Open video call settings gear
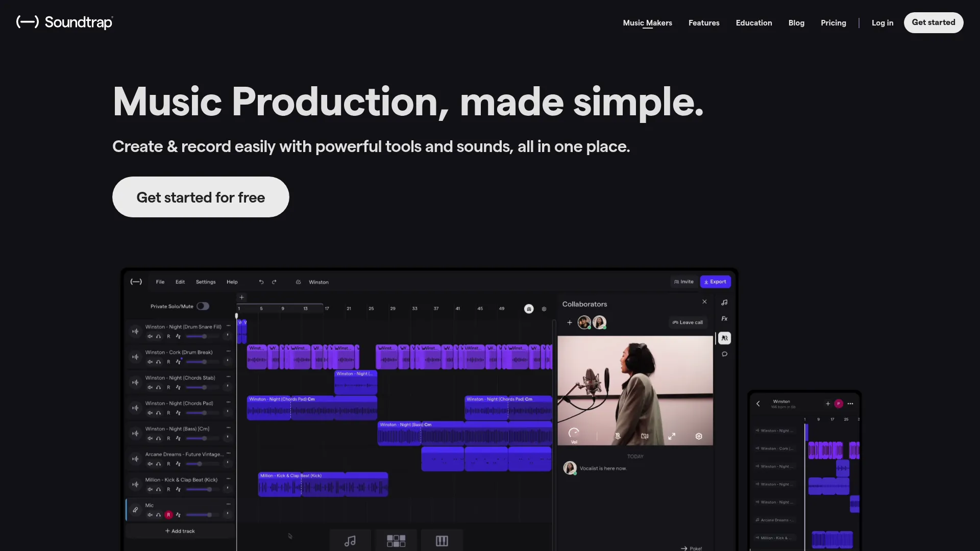The image size is (980, 551). pyautogui.click(x=699, y=436)
